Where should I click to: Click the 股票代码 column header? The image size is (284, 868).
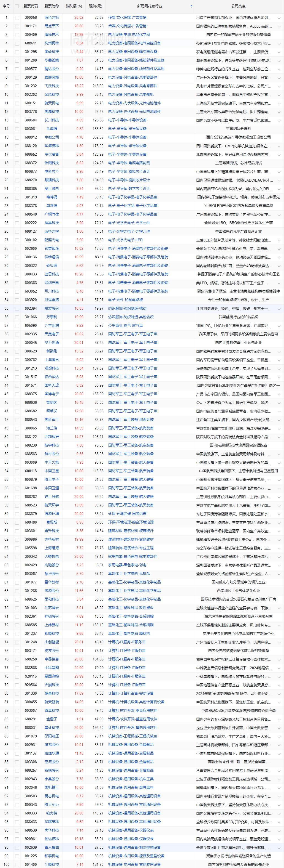click(x=31, y=6)
